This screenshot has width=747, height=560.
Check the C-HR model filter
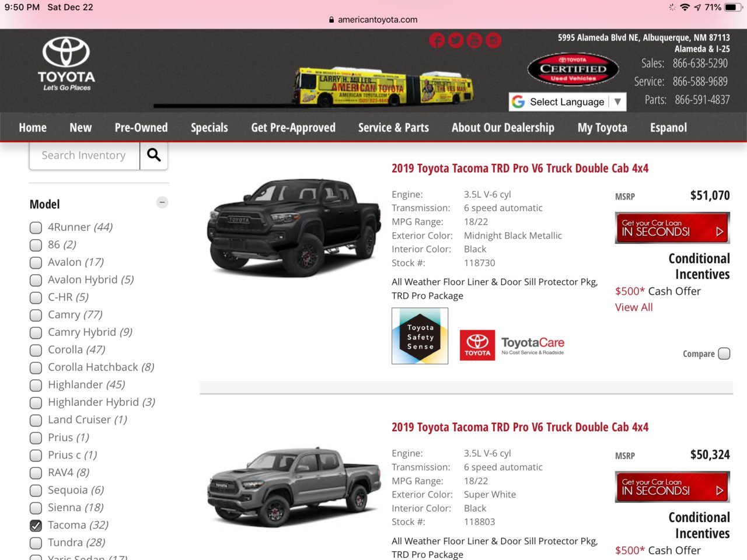(36, 297)
